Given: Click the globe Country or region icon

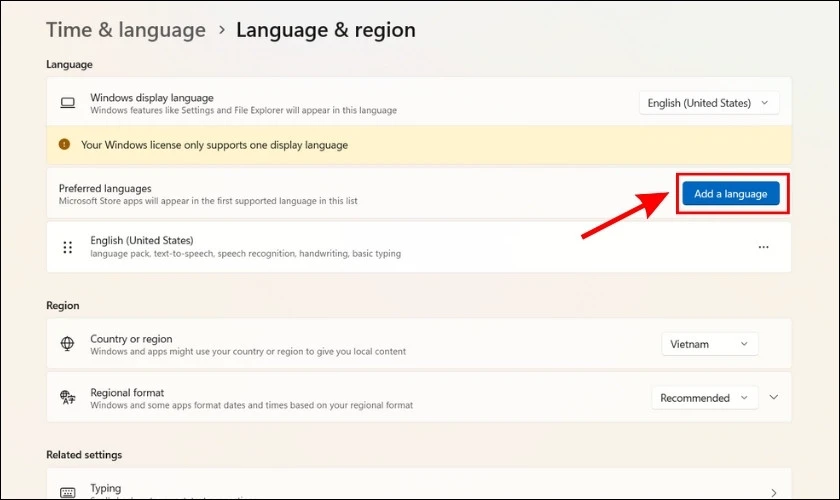Looking at the screenshot, I should tap(68, 344).
